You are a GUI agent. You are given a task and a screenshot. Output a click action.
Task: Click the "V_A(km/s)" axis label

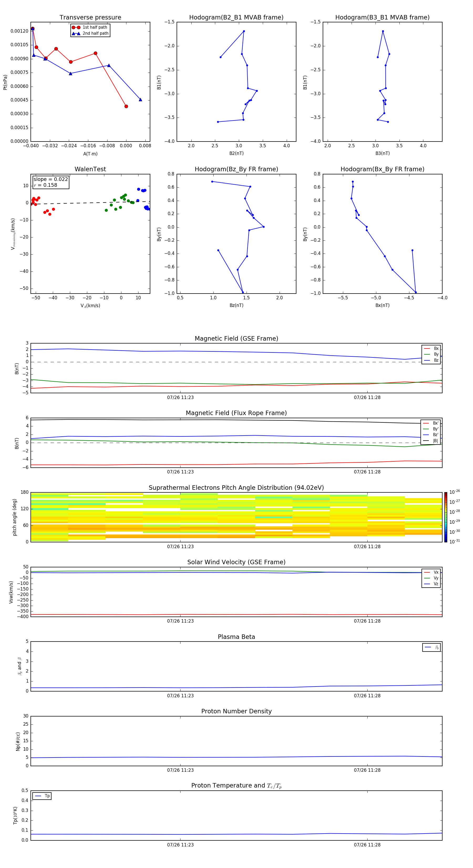pyautogui.click(x=90, y=306)
